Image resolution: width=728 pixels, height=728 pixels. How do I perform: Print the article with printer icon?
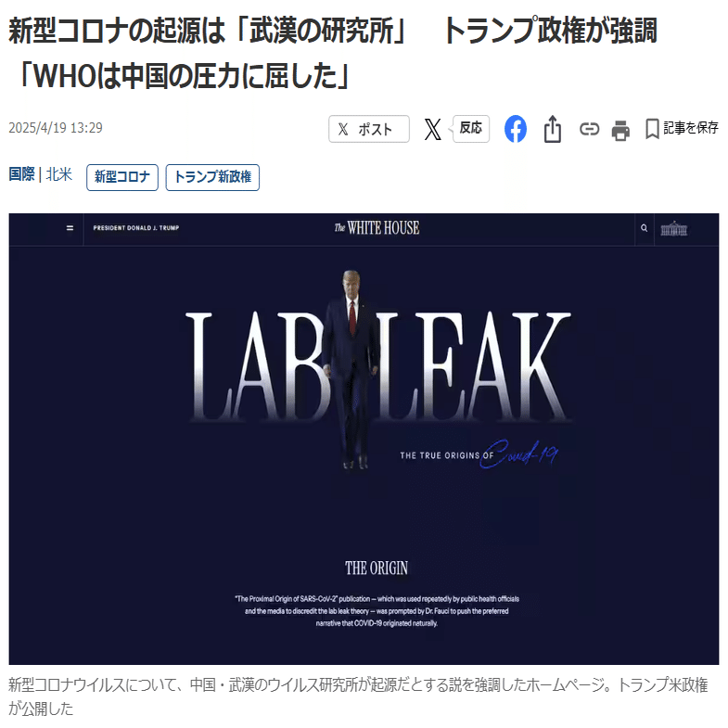pos(620,130)
